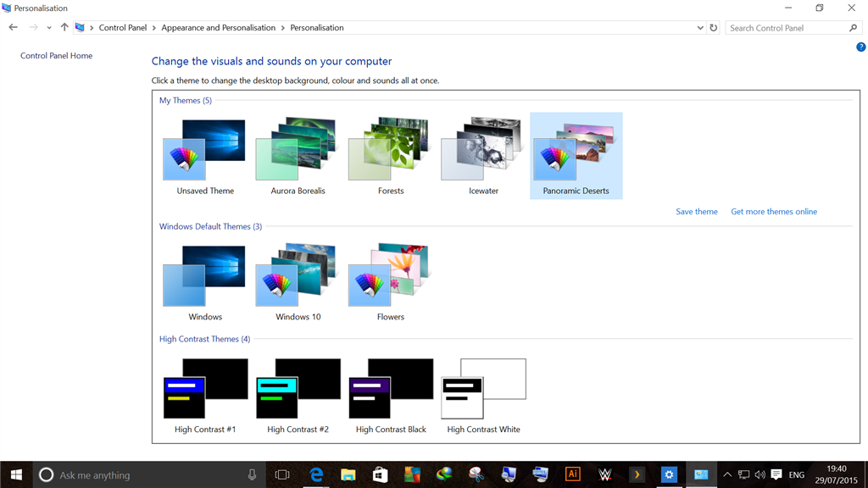Switch to Personalisation taskbar window icon
Screen dimensions: 868x488
pyautogui.click(x=701, y=474)
